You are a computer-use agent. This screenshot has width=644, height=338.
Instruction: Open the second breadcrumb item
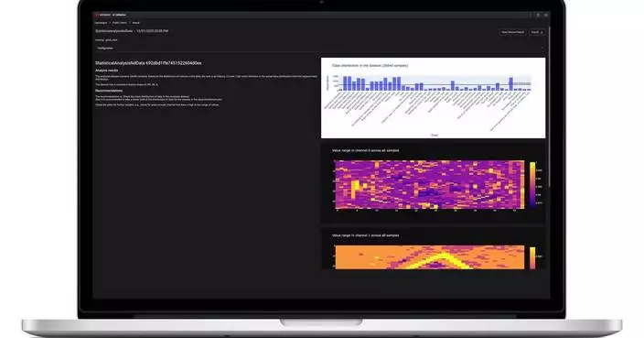[x=120, y=23]
